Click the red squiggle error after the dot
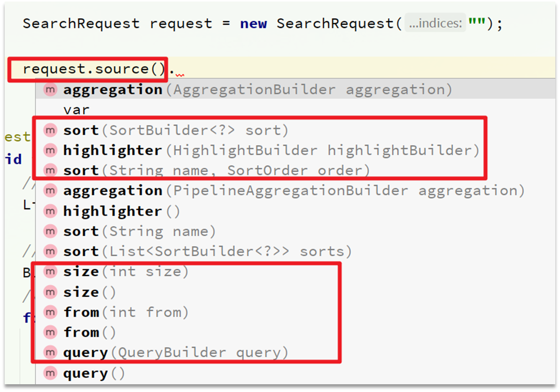Image resolution: width=560 pixels, height=392 pixels. (x=180, y=74)
